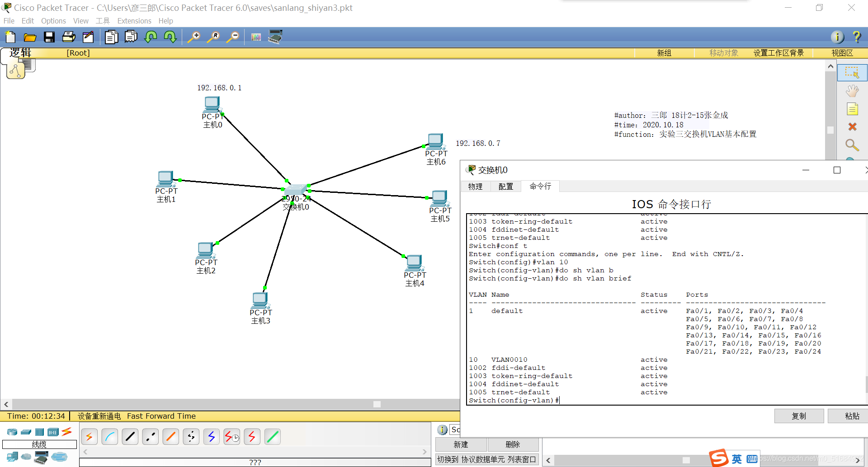This screenshot has width=868, height=467.
Task: Click the 2950-24 switch 交换机0 on canvas
Action: pyautogui.click(x=296, y=190)
